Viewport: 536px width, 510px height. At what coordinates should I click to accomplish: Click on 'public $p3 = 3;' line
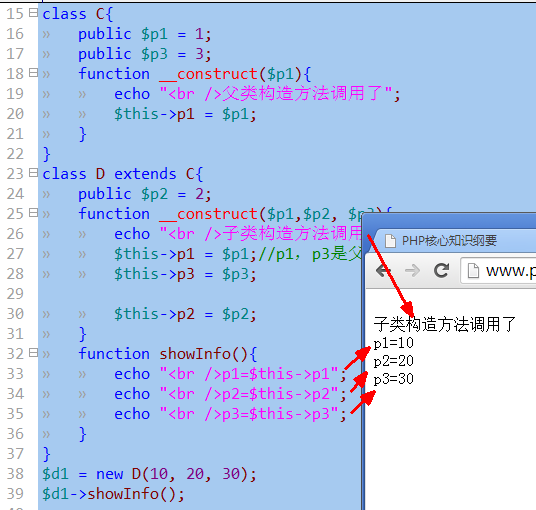[x=145, y=54]
